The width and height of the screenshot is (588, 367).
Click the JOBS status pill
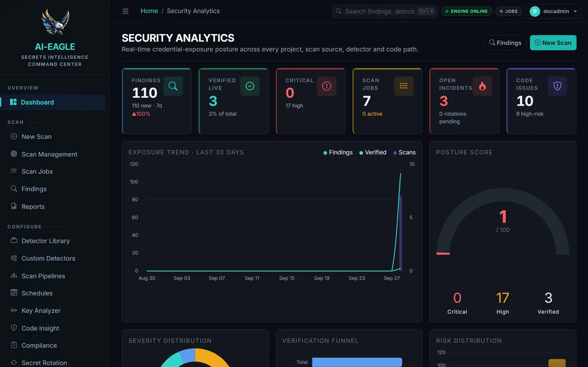pyautogui.click(x=509, y=11)
